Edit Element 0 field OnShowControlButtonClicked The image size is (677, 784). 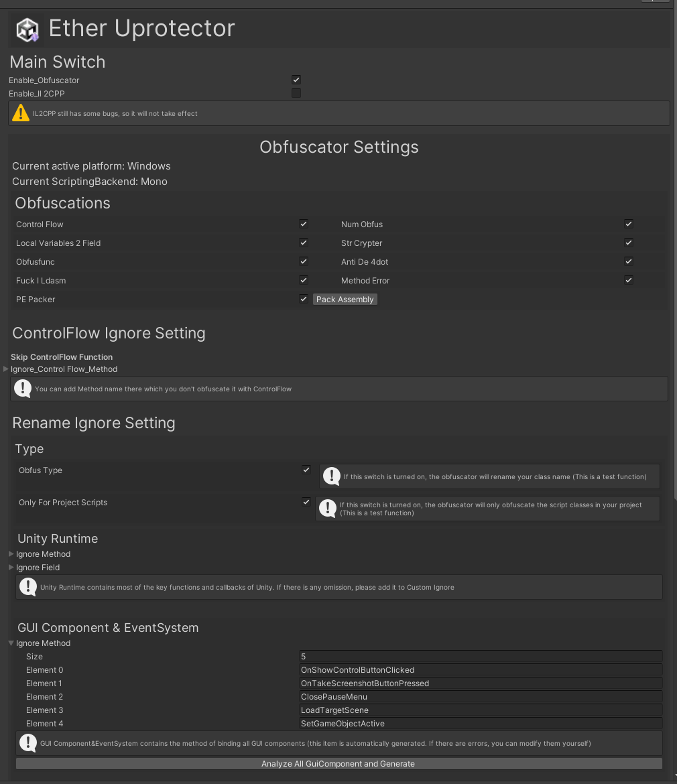click(x=481, y=670)
